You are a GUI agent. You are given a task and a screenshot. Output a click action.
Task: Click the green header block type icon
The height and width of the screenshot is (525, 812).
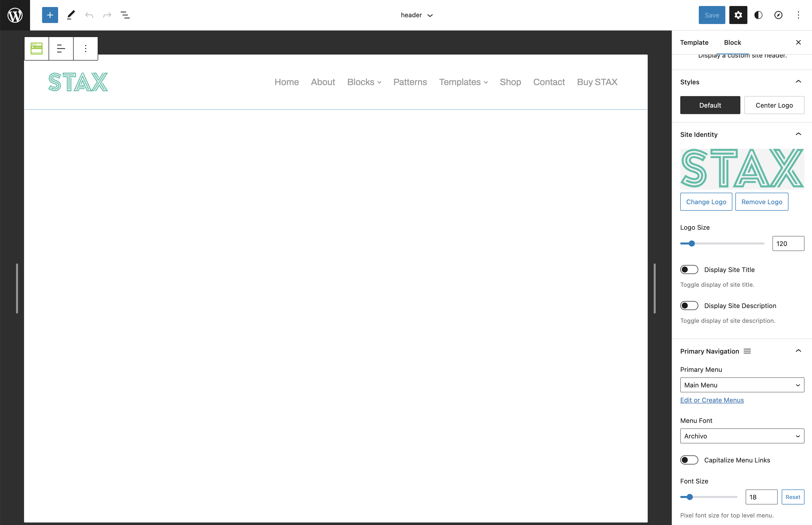tap(37, 48)
